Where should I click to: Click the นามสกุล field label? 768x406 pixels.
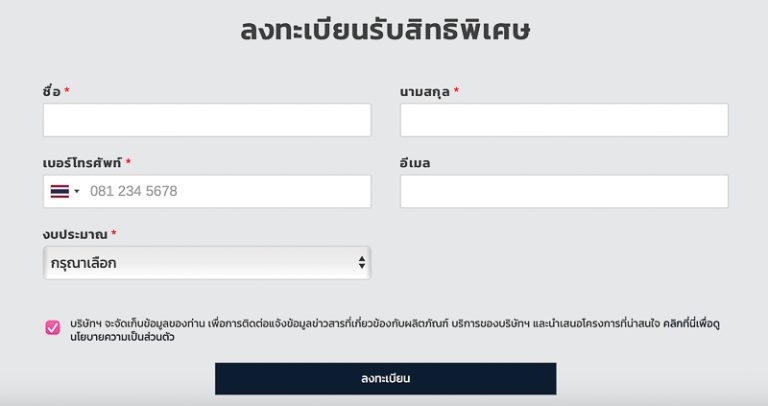(425, 92)
